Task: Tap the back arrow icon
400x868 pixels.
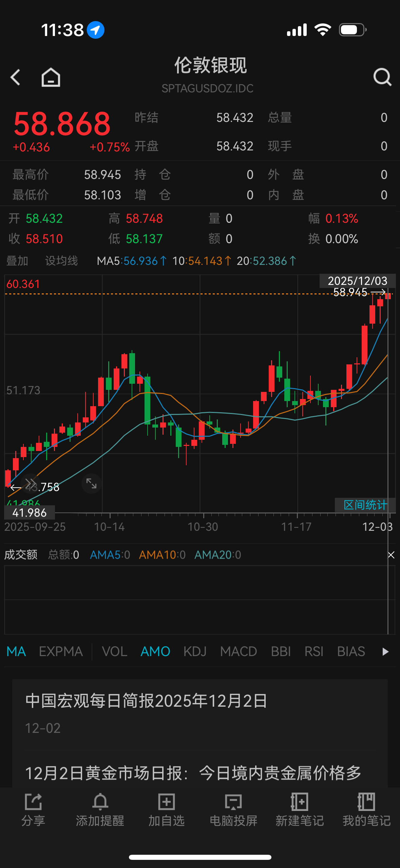Action: pos(16,77)
